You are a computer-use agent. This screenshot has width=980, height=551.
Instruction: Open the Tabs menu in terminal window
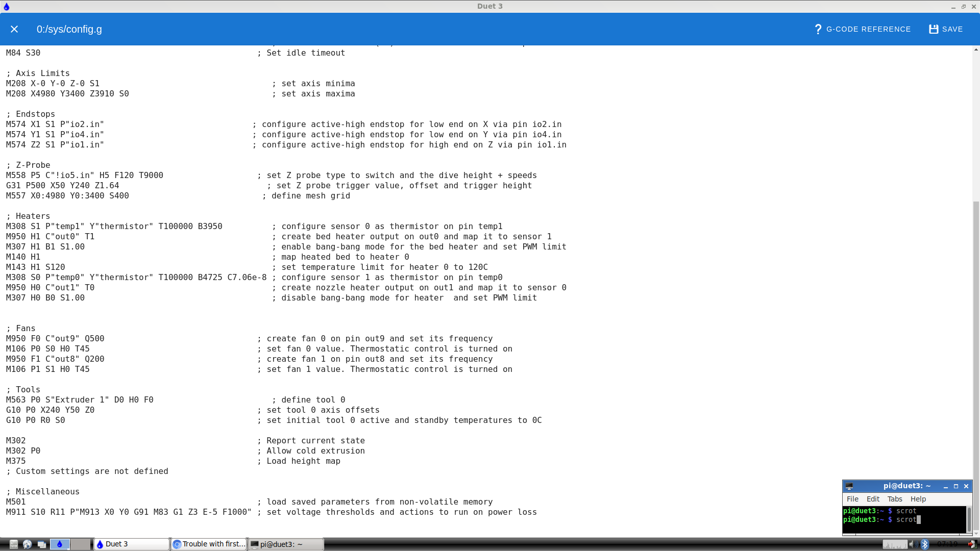895,499
